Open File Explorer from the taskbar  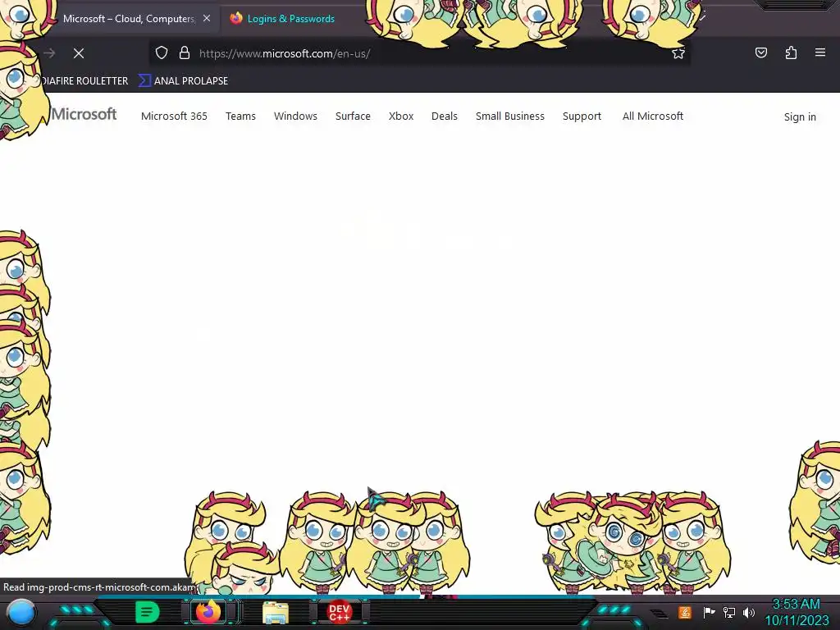tap(276, 612)
